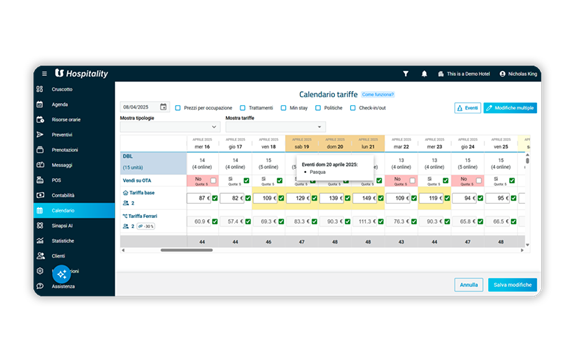The width and height of the screenshot is (576, 362).
Task: Tick the Check-in/out checkbox
Action: pyautogui.click(x=353, y=108)
